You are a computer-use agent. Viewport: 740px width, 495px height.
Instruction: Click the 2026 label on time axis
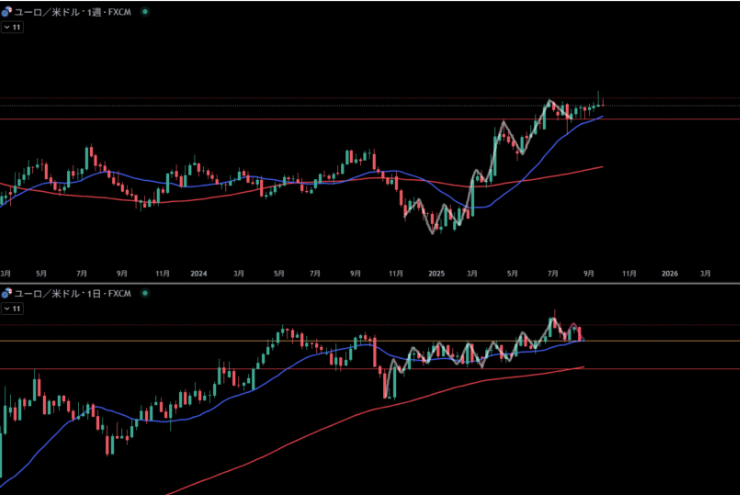click(669, 272)
